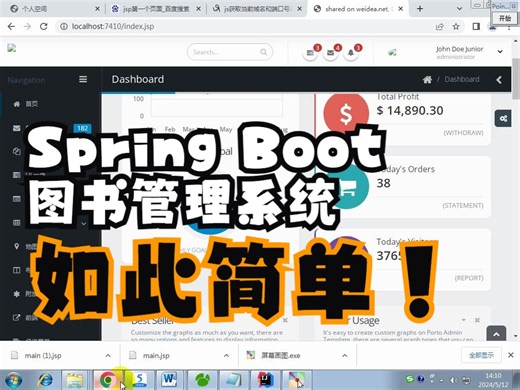
Task: Open main (1).jsp download options chevron
Action: coord(108,356)
